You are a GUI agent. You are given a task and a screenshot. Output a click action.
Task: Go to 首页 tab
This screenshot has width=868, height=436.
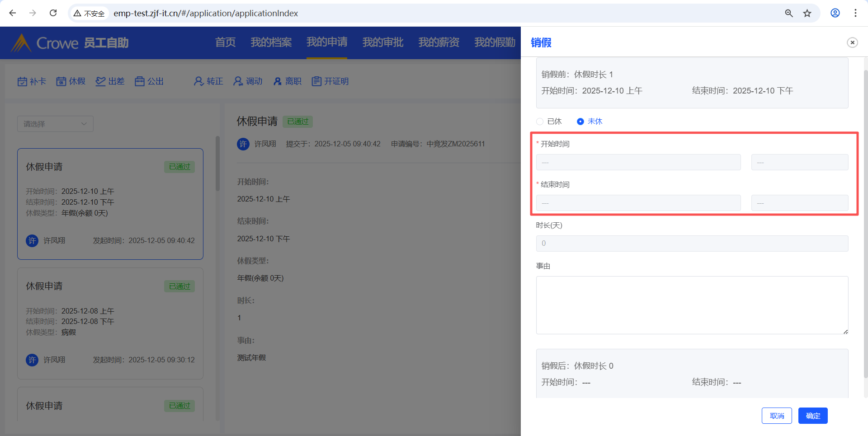click(225, 42)
